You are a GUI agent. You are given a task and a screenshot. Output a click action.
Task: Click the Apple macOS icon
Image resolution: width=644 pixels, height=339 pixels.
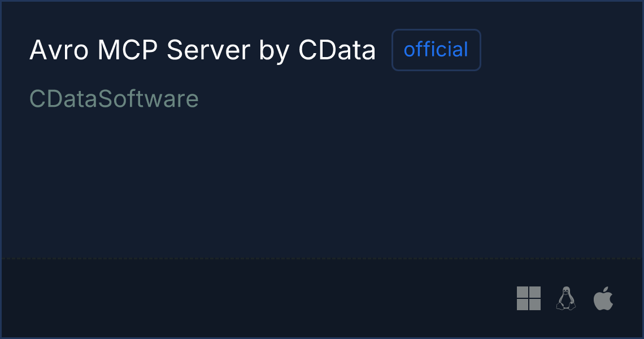point(603,298)
